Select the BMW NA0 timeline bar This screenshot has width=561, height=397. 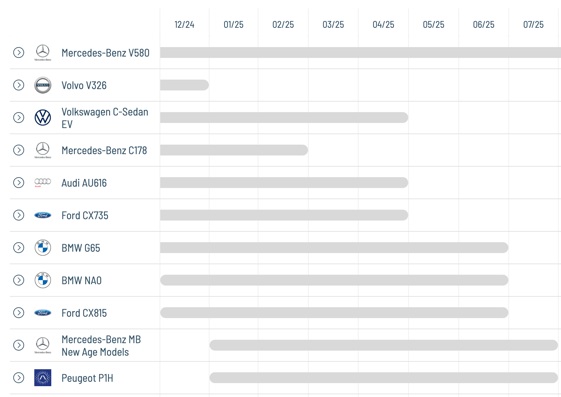tap(334, 280)
